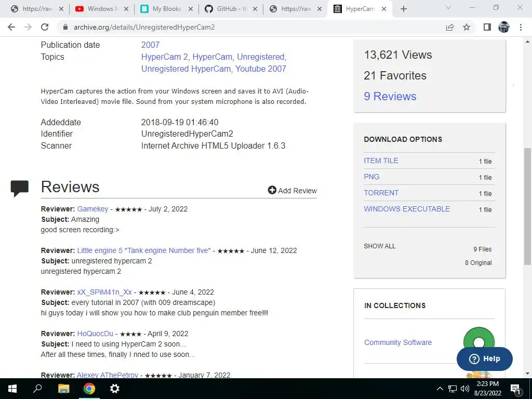Click the browser back arrow

pos(11,27)
